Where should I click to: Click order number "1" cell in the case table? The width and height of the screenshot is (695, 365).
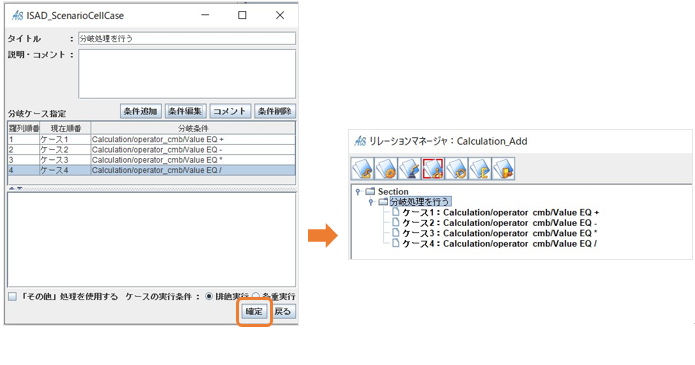23,139
